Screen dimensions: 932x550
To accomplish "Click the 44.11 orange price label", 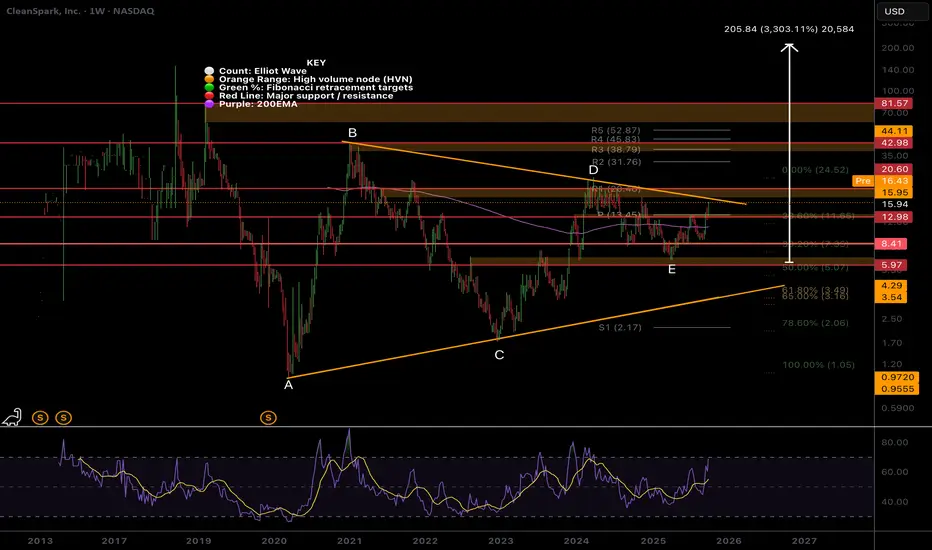I will coord(894,131).
